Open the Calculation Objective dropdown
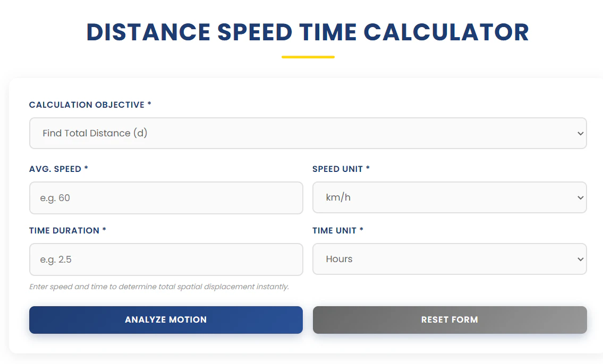603x364 pixels. pyautogui.click(x=308, y=133)
